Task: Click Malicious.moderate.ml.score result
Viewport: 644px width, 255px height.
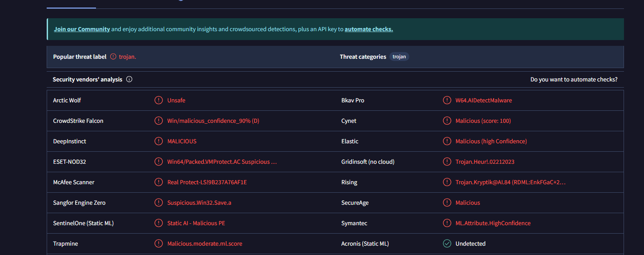Action: click(x=205, y=243)
